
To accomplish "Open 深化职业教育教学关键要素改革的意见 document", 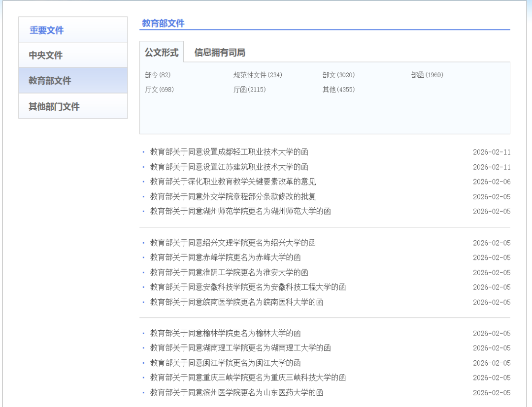I will (233, 182).
